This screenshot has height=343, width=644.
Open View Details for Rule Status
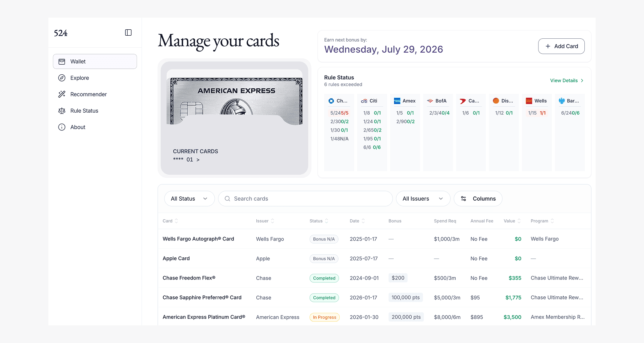[x=566, y=80]
